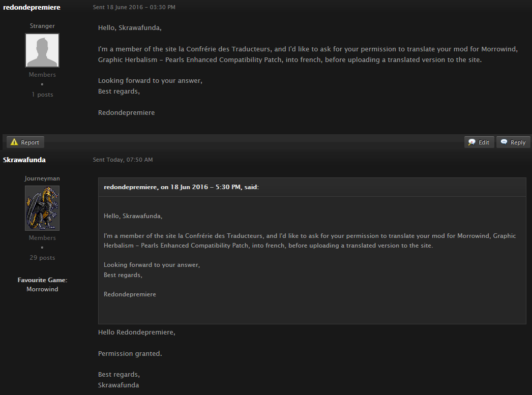Viewport: 532px width, 395px height.
Task: Click the Members group under redondepremiere
Action: (42, 75)
